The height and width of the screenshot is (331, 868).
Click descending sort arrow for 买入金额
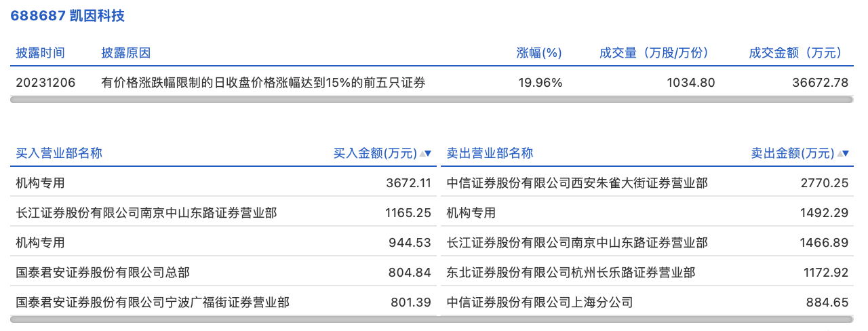[429, 154]
